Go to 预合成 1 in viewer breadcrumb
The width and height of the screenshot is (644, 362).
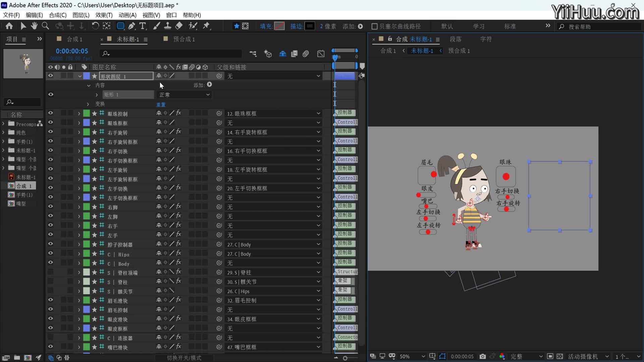coord(459,51)
